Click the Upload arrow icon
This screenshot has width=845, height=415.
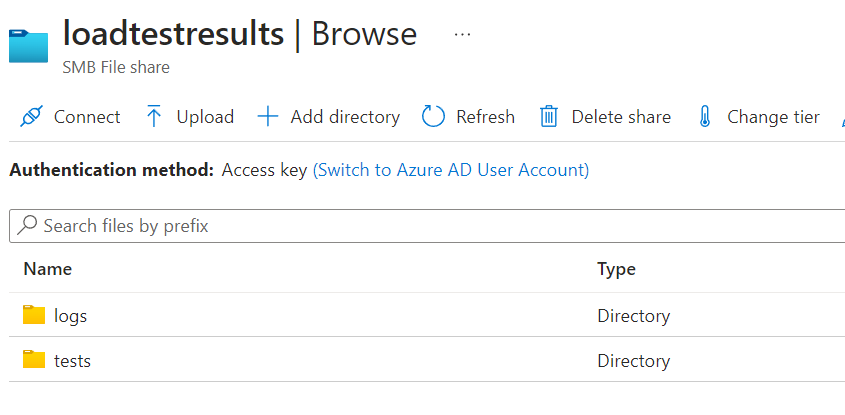point(154,117)
